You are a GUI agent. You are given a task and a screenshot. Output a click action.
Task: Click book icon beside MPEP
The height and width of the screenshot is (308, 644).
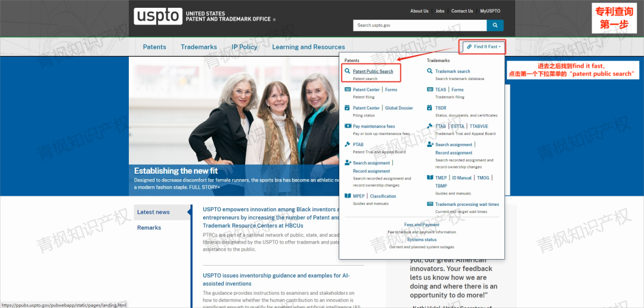click(x=348, y=196)
